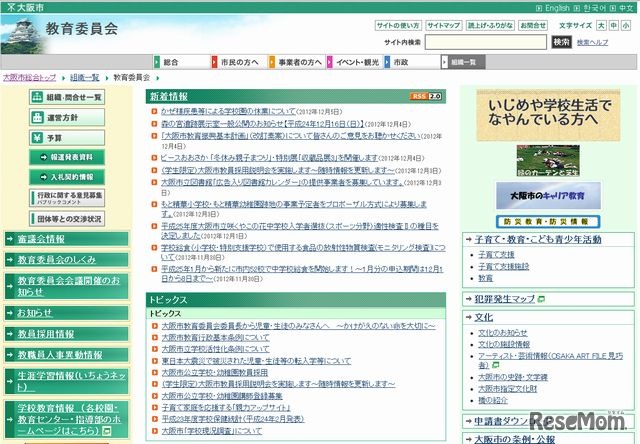Open 防災教育・防災情報 banner
640x444 pixels.
pos(548,222)
